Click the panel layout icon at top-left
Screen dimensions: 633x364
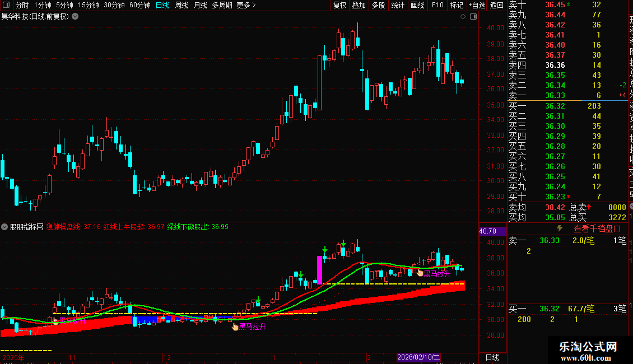[x=6, y=5]
